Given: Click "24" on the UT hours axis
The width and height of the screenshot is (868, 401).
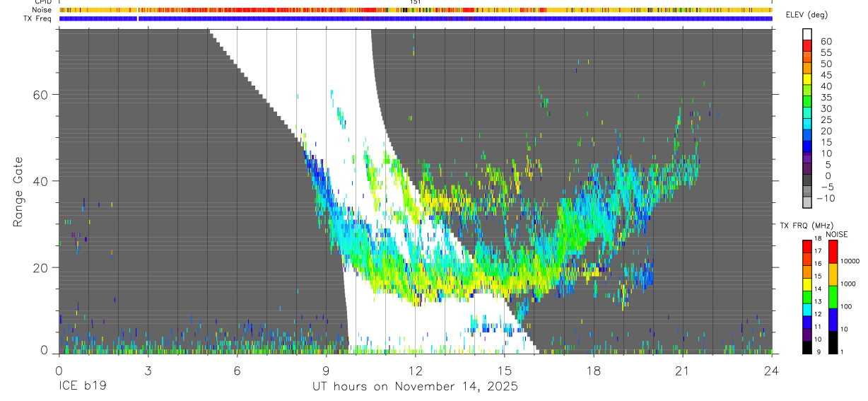Looking at the screenshot, I should click(771, 370).
